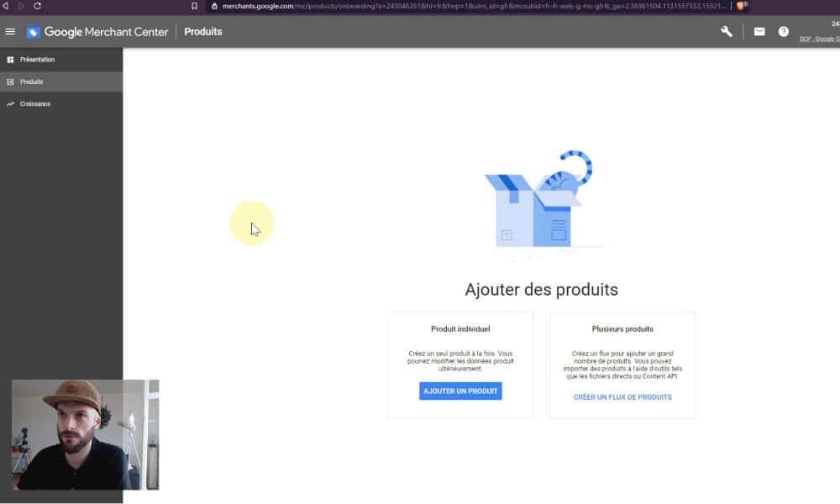This screenshot has height=504, width=840.
Task: Click the Brave shield icon
Action: coord(742,6)
